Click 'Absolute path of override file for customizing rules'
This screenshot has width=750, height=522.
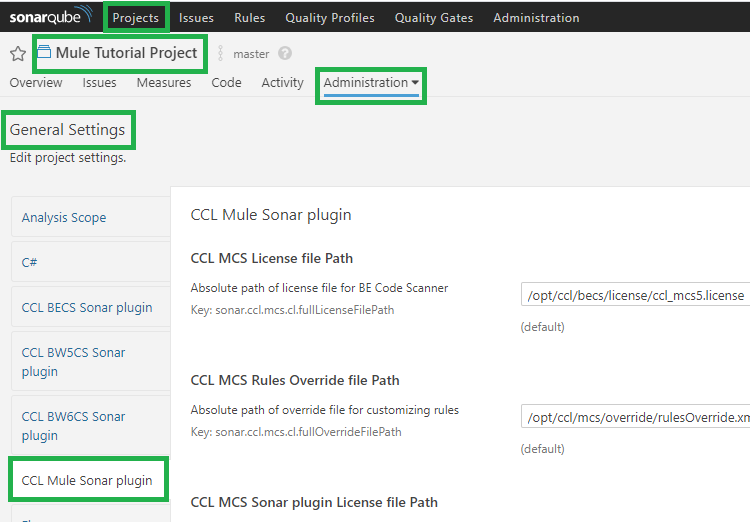[325, 410]
